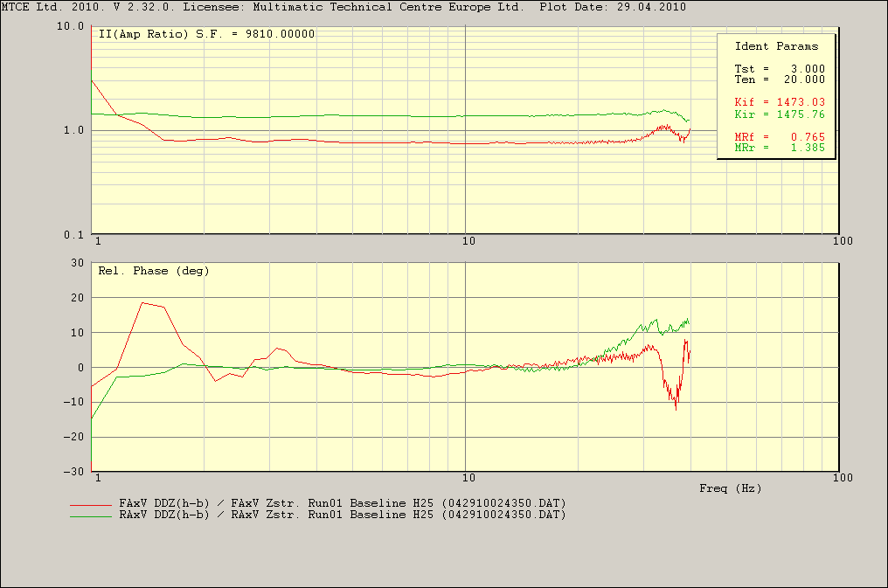Click the II(Amp Ratio) S.F. plot label
This screenshot has width=888, height=588.
[x=205, y=34]
